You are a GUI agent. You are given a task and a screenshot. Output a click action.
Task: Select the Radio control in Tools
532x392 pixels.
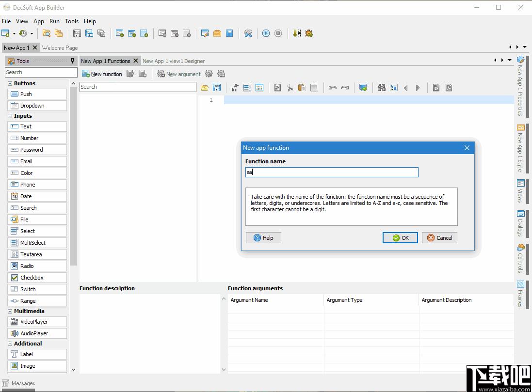37,266
